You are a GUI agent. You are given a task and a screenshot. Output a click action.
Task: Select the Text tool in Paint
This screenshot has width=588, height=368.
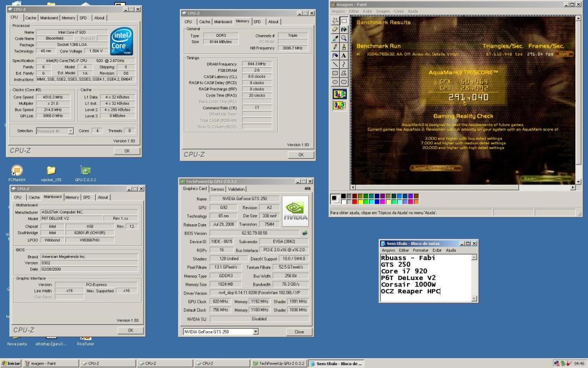tap(343, 56)
